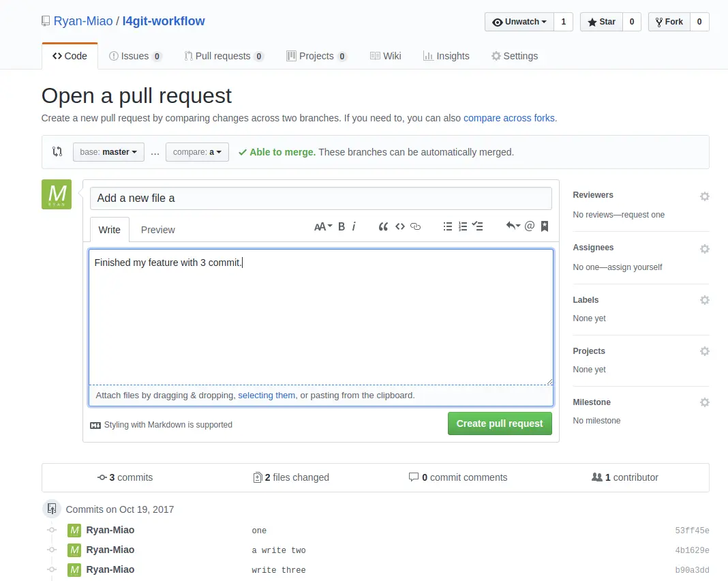Click the switch base and compare icon
Image resolution: width=728 pixels, height=581 pixels.
click(57, 151)
